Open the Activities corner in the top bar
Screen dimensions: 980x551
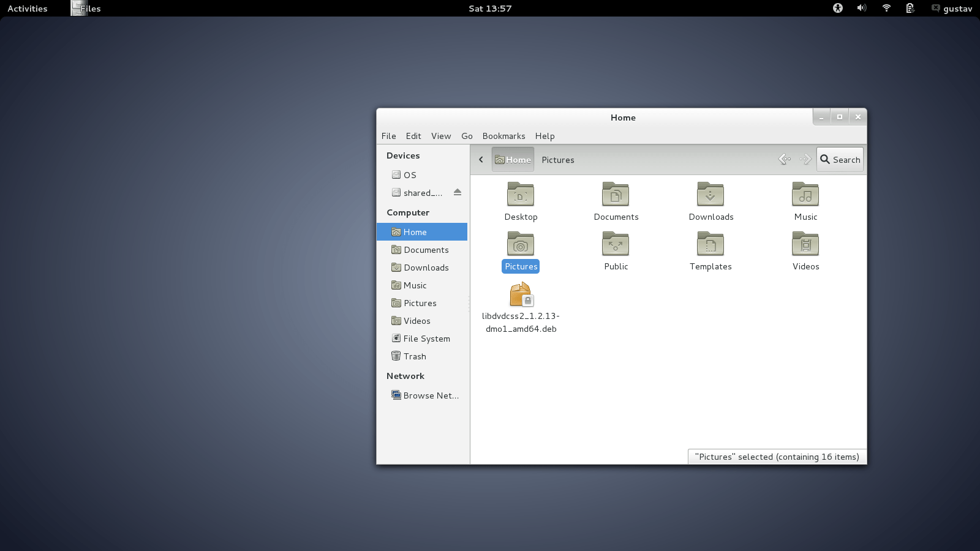26,9
